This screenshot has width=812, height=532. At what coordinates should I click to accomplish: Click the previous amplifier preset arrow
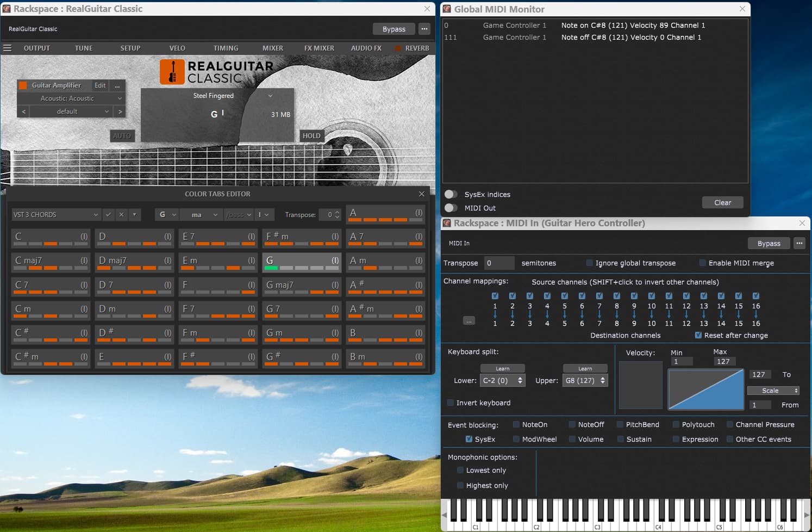tap(23, 112)
